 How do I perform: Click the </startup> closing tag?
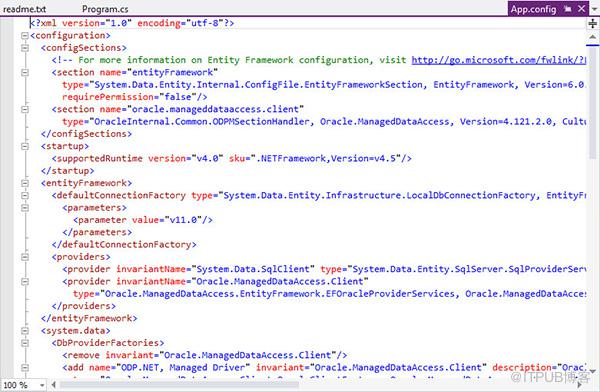[67, 171]
